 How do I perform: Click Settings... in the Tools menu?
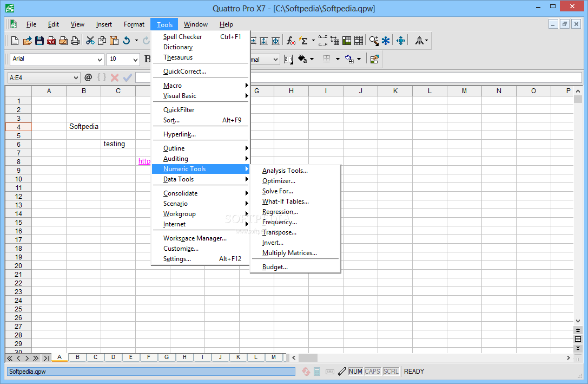201,259
